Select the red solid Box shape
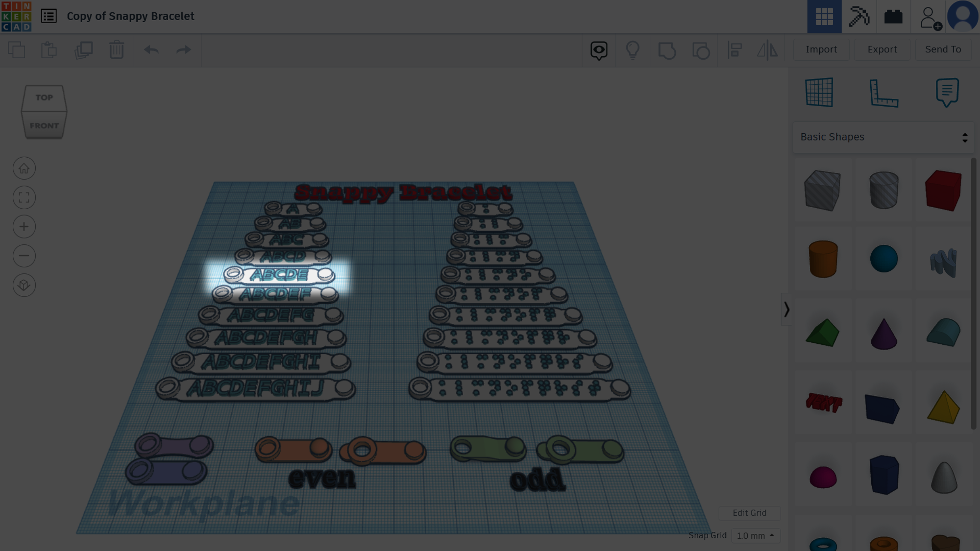The width and height of the screenshot is (980, 551). point(943,191)
